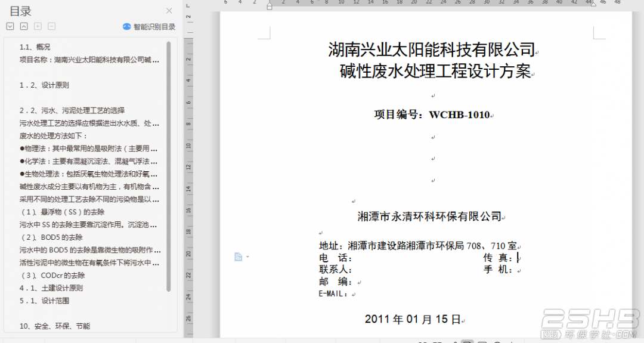Go to outline entry ●化学法：主要有混凝沉淀法

click(88, 162)
